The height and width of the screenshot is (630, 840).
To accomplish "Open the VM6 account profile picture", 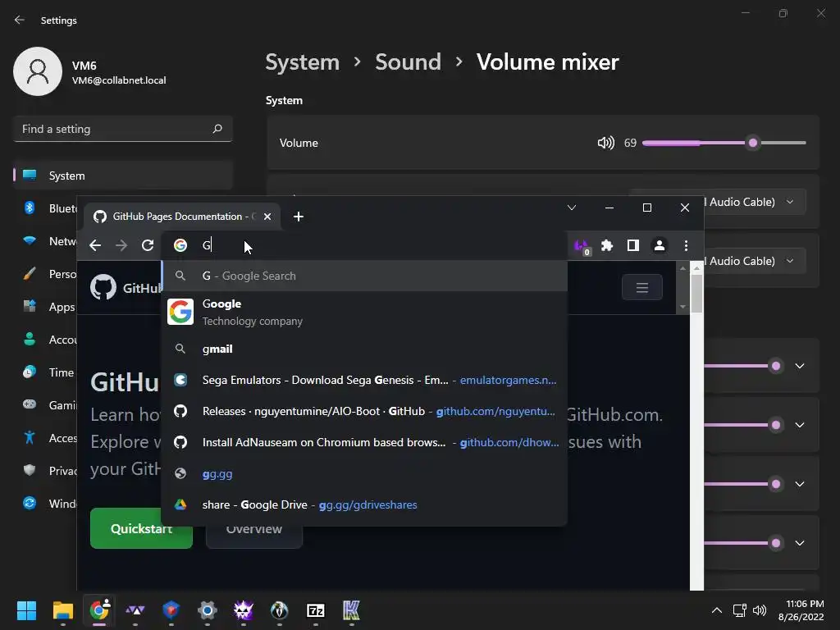I will pos(38,71).
